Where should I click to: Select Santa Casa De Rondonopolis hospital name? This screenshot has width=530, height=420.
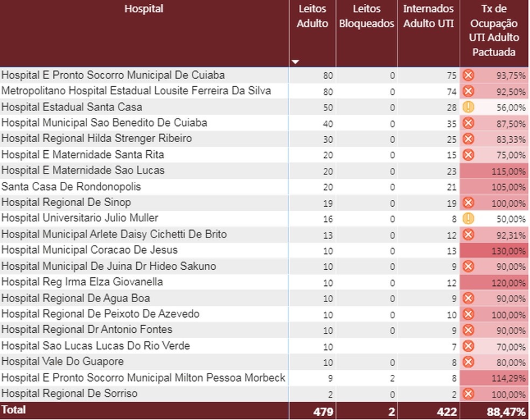pyautogui.click(x=71, y=186)
